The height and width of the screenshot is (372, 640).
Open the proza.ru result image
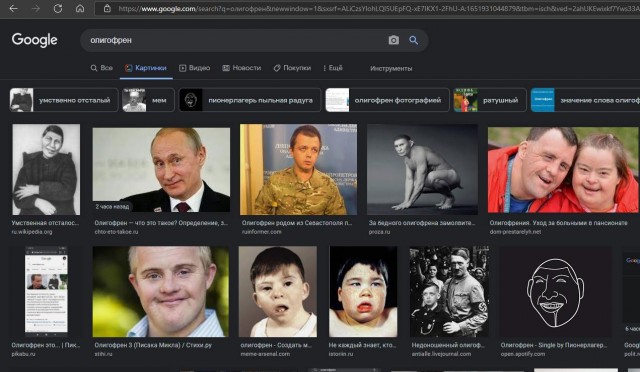pyautogui.click(x=422, y=169)
